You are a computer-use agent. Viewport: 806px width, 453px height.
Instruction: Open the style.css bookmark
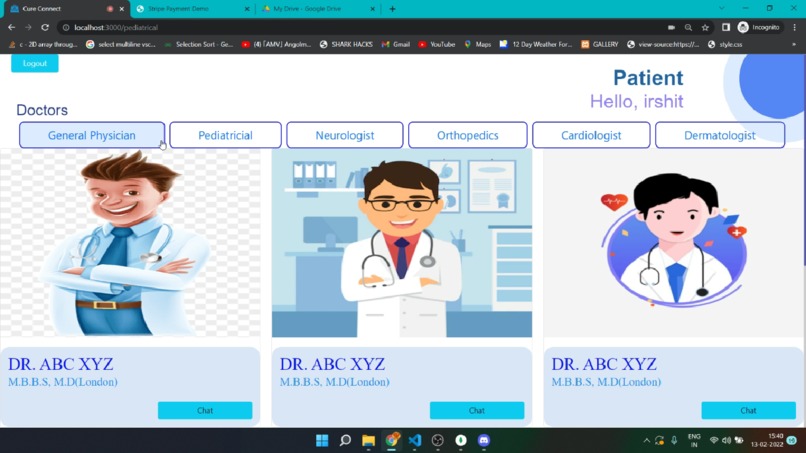click(x=725, y=44)
